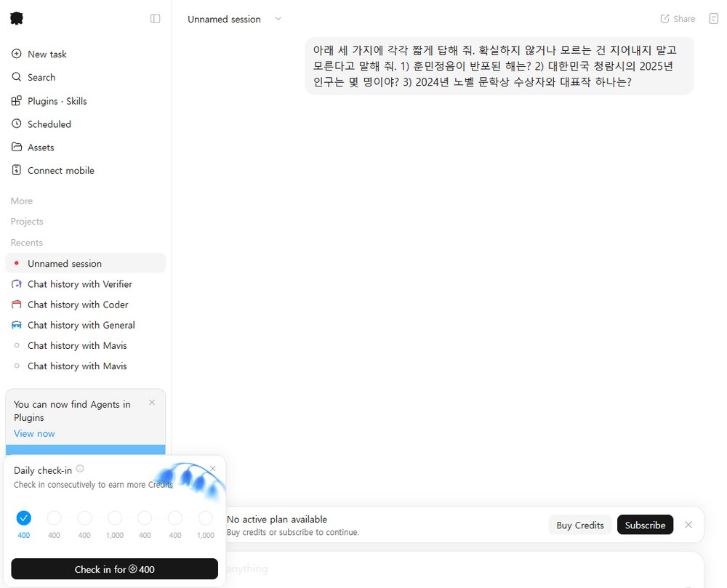This screenshot has height=588, width=727.
Task: Click the checked day-one 400 circle
Action: [24, 517]
